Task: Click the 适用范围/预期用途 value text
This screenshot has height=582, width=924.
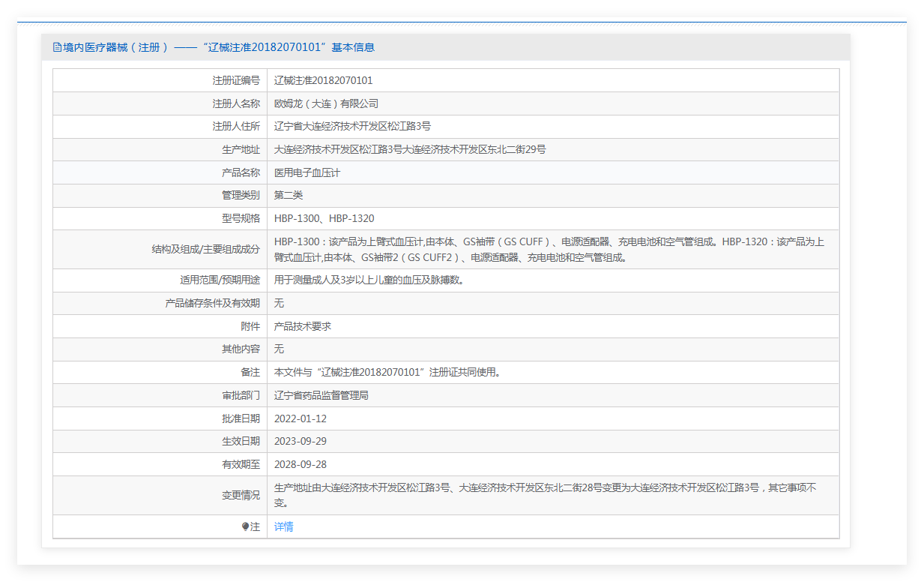Action: 369,280
